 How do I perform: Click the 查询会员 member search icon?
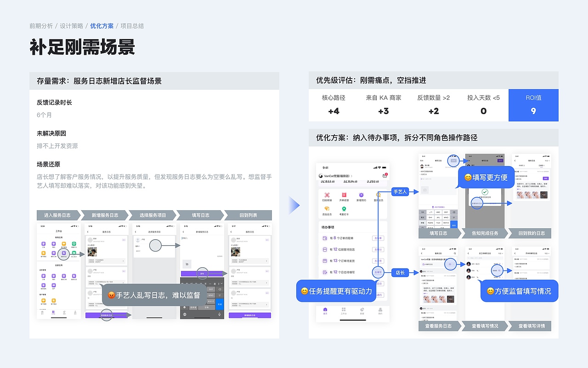378,195
